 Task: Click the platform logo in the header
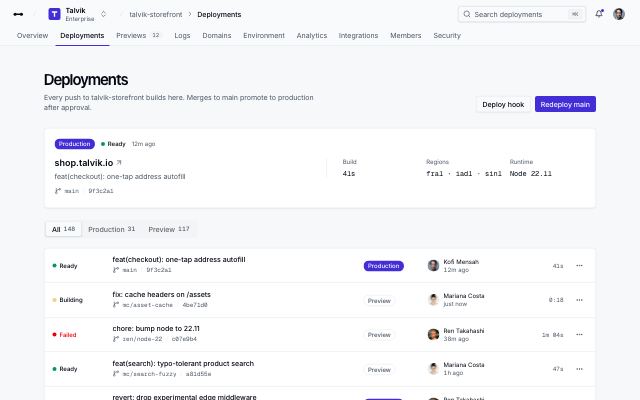[x=18, y=14]
